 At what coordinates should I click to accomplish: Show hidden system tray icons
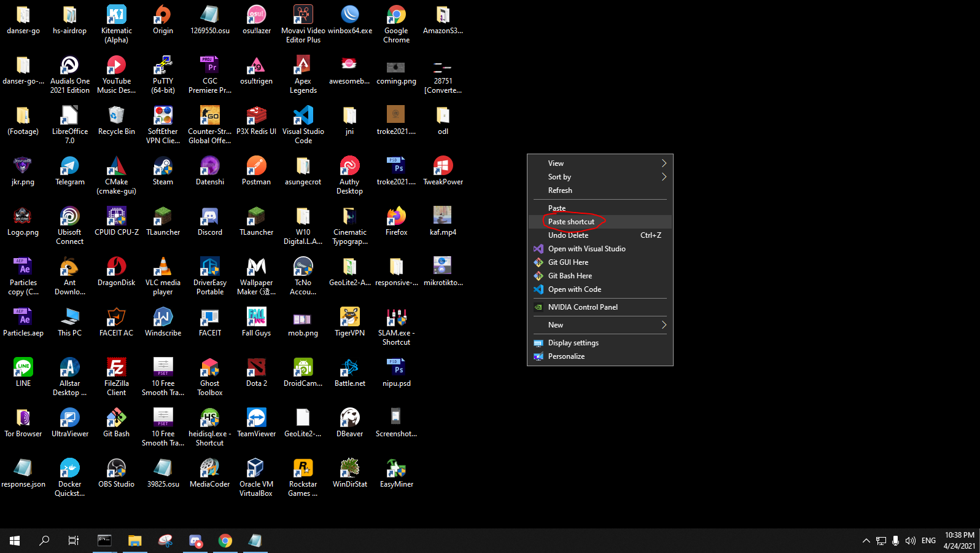[866, 541]
